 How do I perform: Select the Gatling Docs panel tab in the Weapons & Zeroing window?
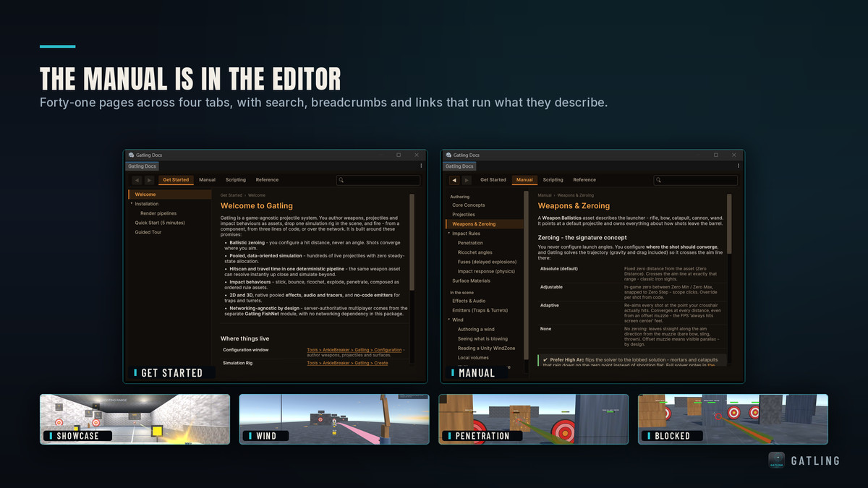click(x=460, y=166)
